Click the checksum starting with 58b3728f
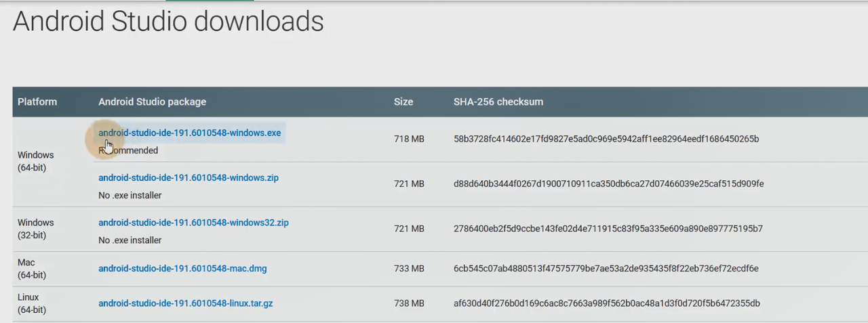 coord(606,139)
